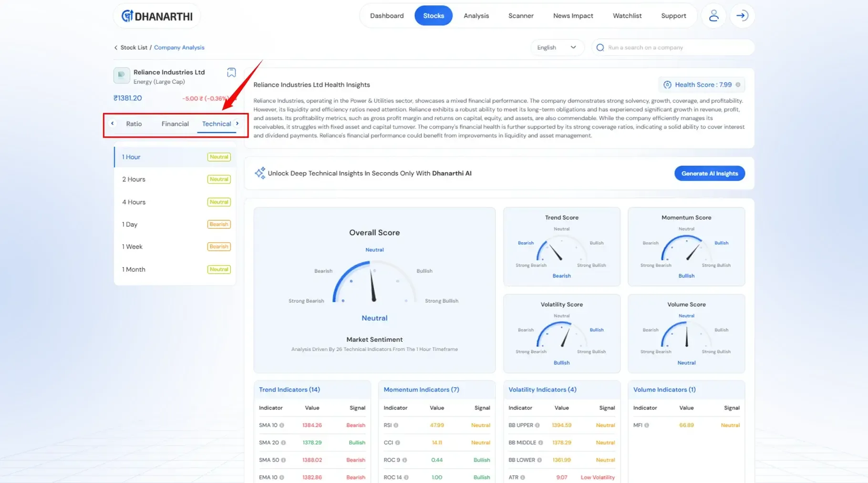Screen dimensions: 868x483
Task: Open the user profile icon
Action: pyautogui.click(x=713, y=16)
